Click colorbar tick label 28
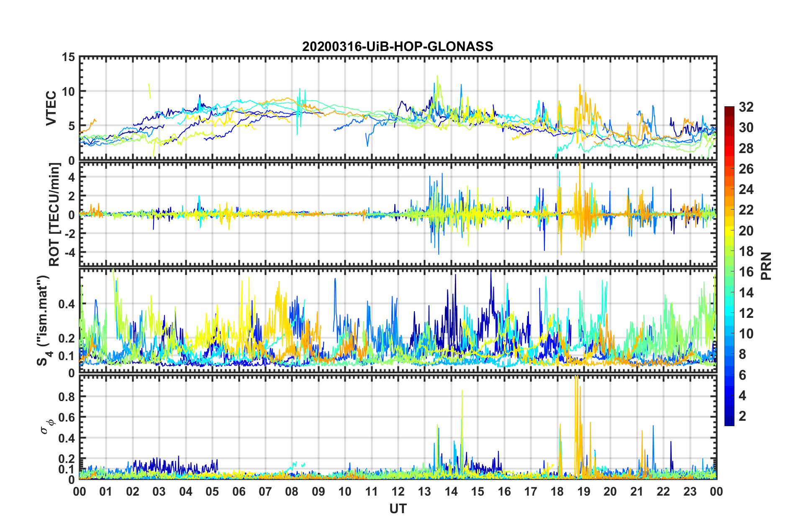 [746, 148]
